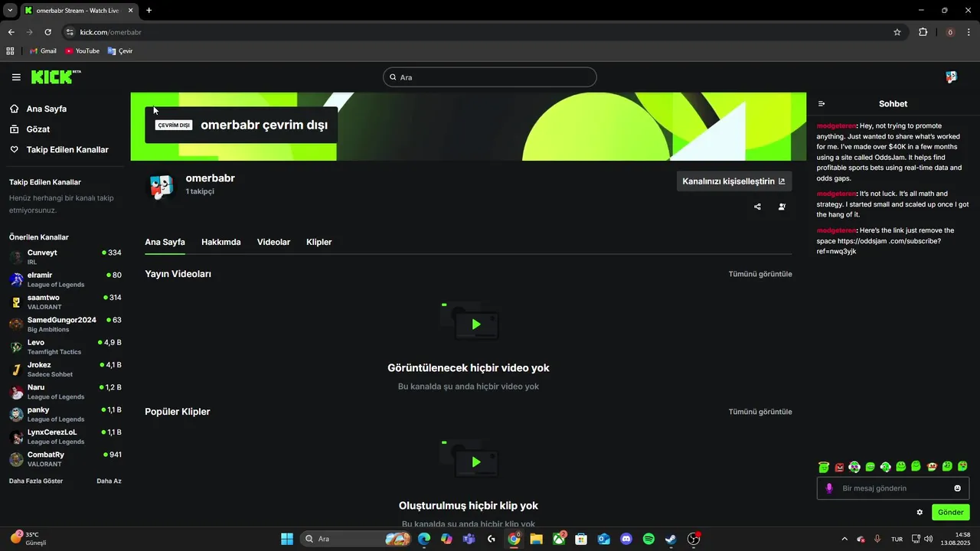Open panky recommended channel
This screenshot has height=551, width=980.
(65, 414)
